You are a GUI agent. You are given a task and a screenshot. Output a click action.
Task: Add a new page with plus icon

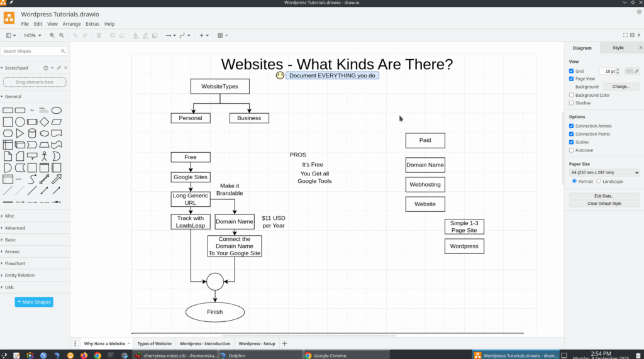[x=284, y=344]
